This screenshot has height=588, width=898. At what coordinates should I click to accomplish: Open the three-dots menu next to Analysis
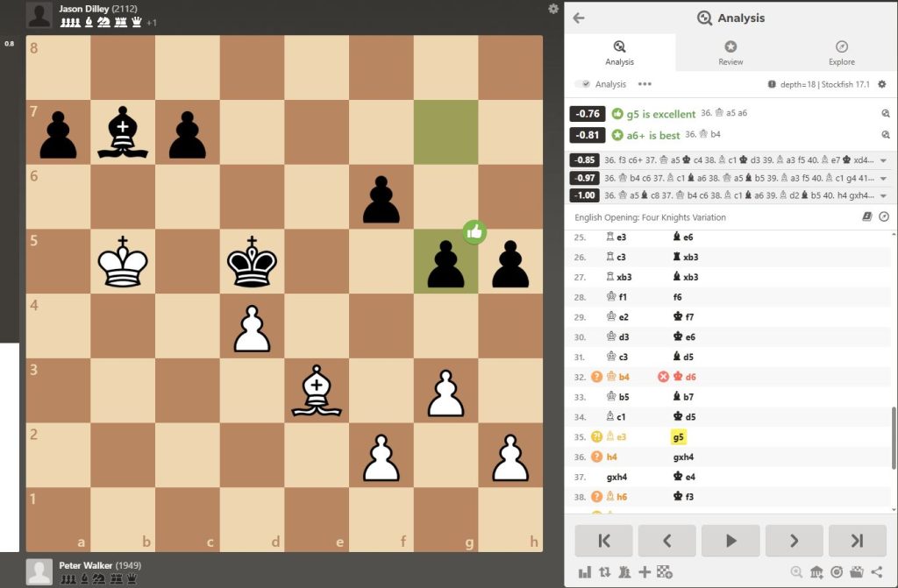point(645,84)
